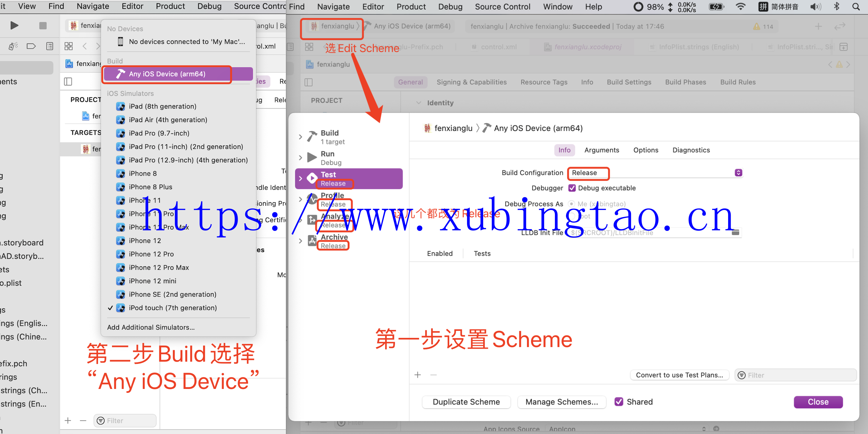Image resolution: width=868 pixels, height=434 pixels.
Task: Click the warning triangle showing 114 issues
Action: [x=757, y=27]
